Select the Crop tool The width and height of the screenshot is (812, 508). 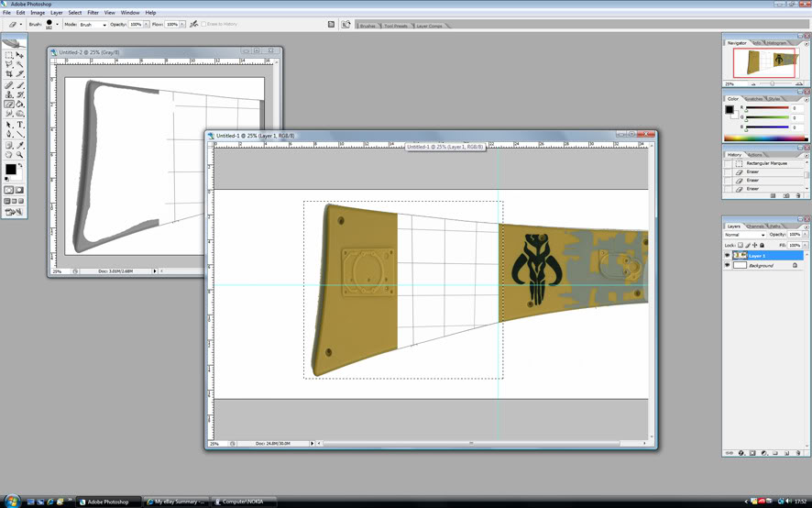coord(9,73)
